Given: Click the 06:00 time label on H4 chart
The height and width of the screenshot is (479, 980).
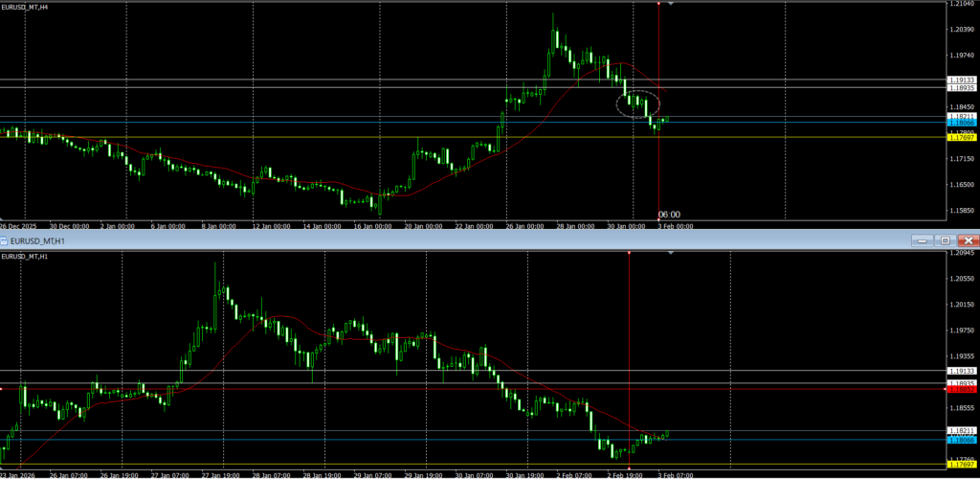Looking at the screenshot, I should pyautogui.click(x=669, y=215).
